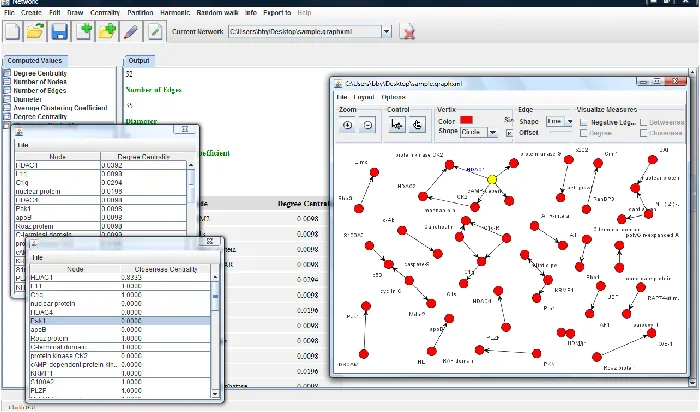
Task: Click scroll-down arrow in Closeness Centrality window
Action: click(215, 394)
